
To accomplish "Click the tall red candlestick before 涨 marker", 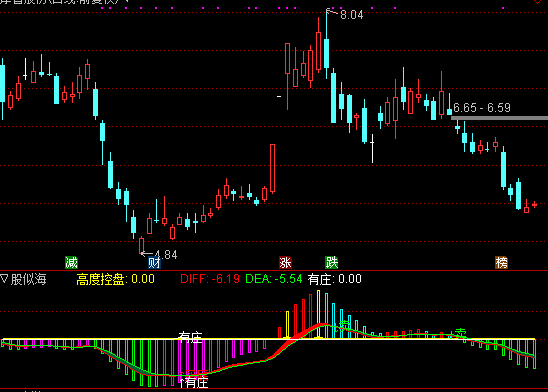I will pyautogui.click(x=272, y=168).
